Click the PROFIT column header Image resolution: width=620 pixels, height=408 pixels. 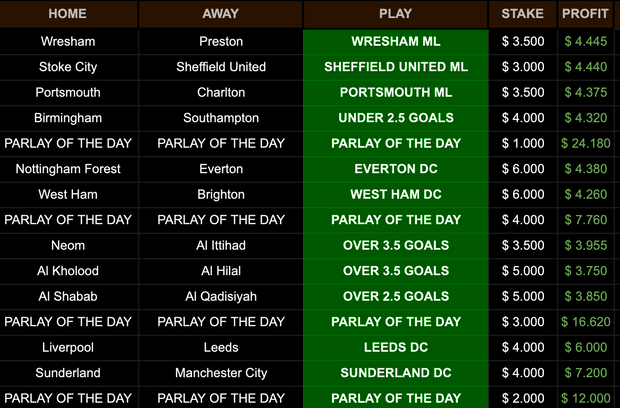(586, 14)
